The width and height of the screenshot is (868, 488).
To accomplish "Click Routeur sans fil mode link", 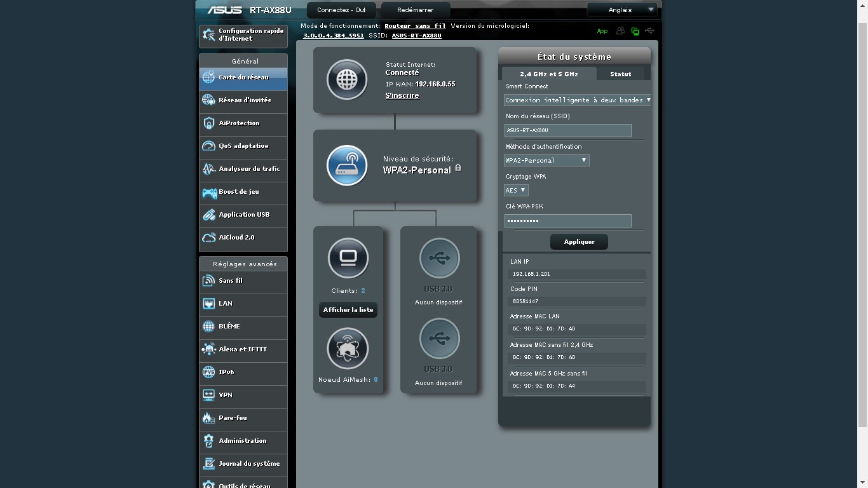I will [x=415, y=26].
